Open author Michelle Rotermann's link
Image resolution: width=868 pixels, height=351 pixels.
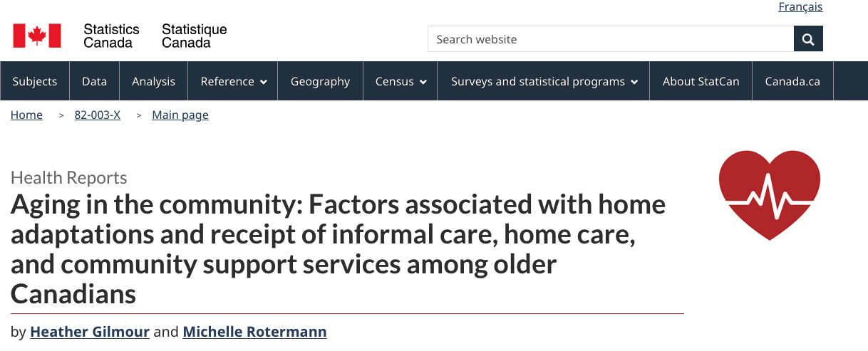tap(254, 332)
